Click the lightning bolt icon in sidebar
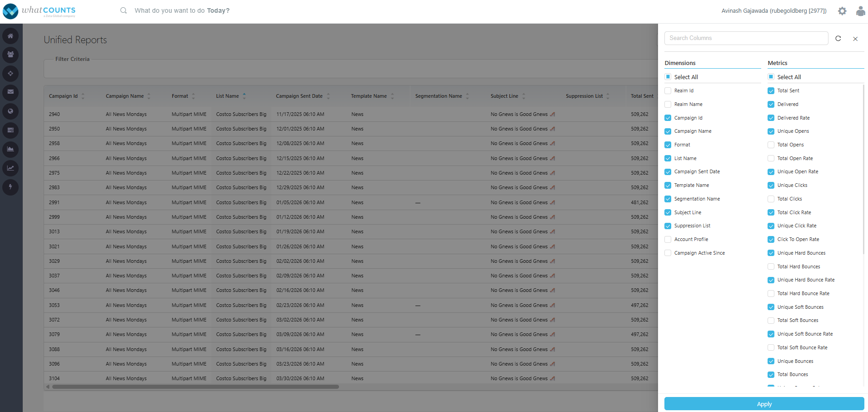 (x=10, y=187)
